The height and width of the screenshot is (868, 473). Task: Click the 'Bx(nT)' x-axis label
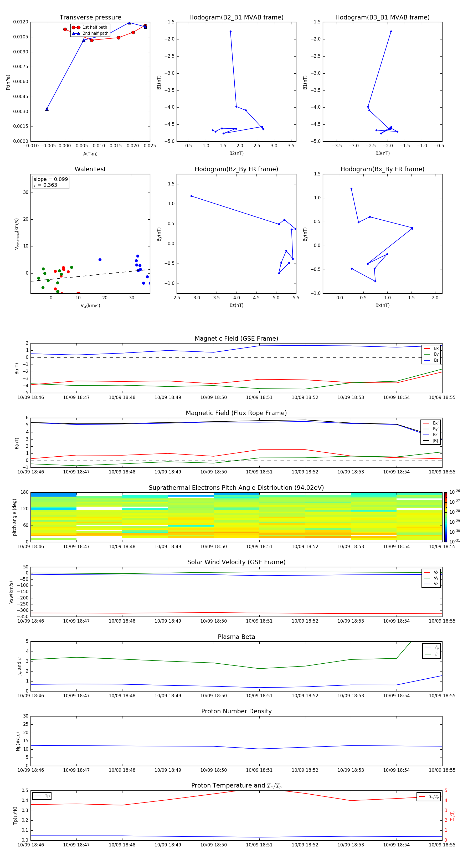point(382,305)
